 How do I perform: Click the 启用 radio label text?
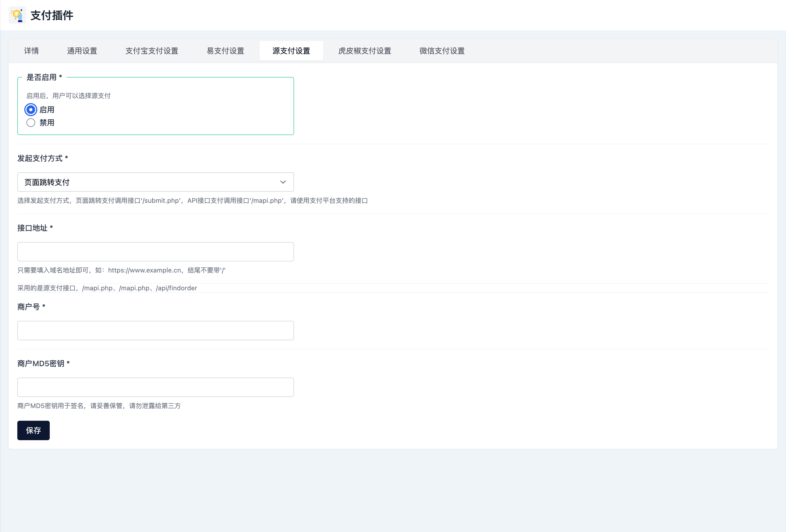coord(47,110)
